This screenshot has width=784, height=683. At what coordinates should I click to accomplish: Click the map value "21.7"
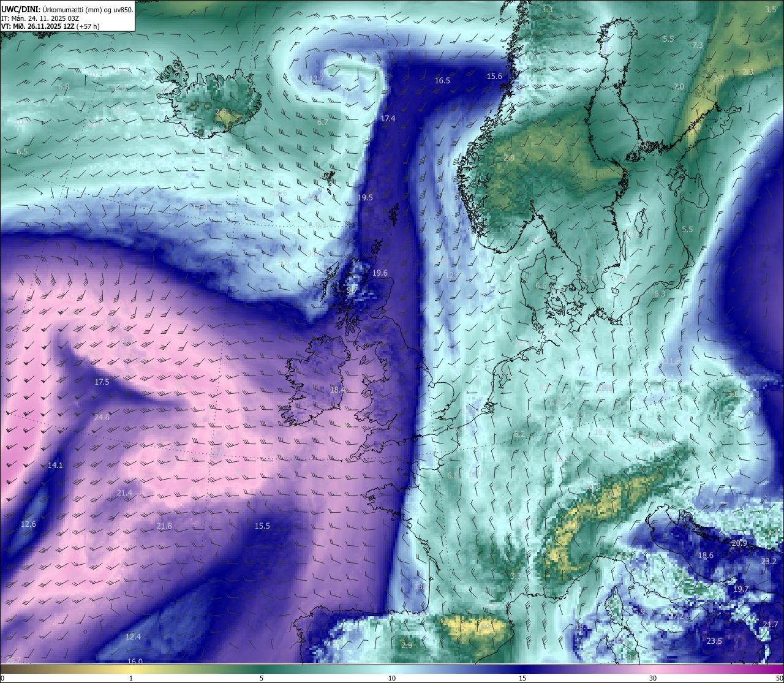[771, 624]
